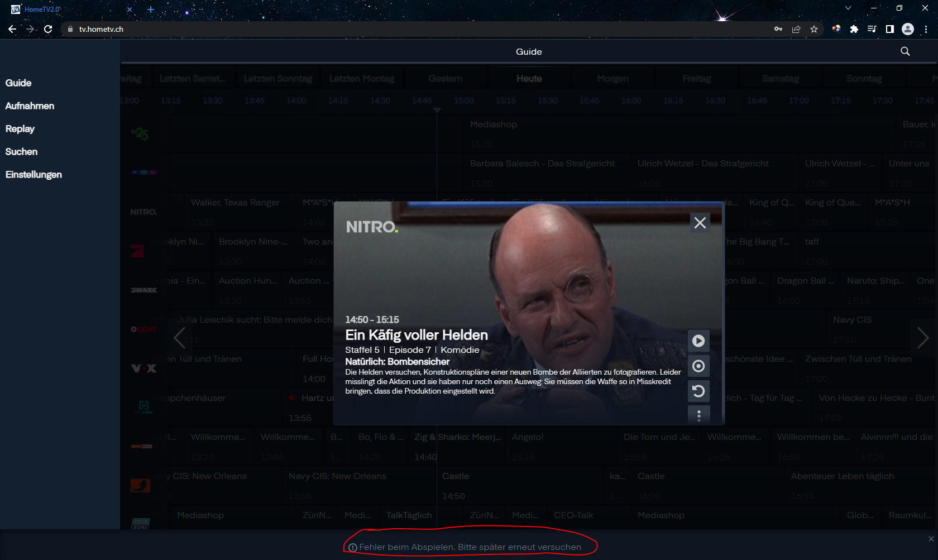
Task: Click the Tele Züri channel logo
Action: point(140,524)
